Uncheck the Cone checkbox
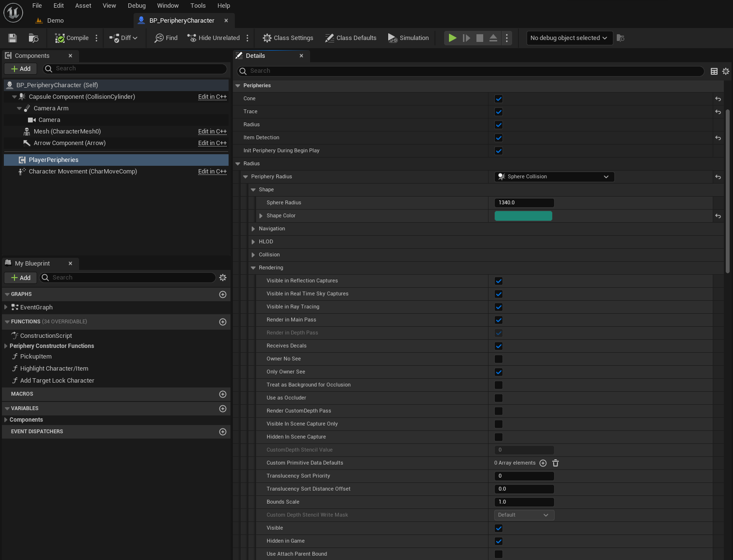Image resolution: width=733 pixels, height=560 pixels. point(499,99)
